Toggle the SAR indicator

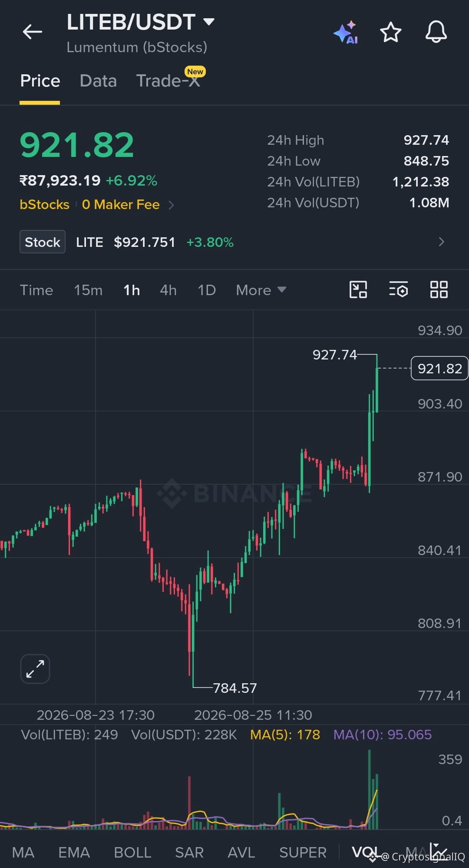click(189, 852)
